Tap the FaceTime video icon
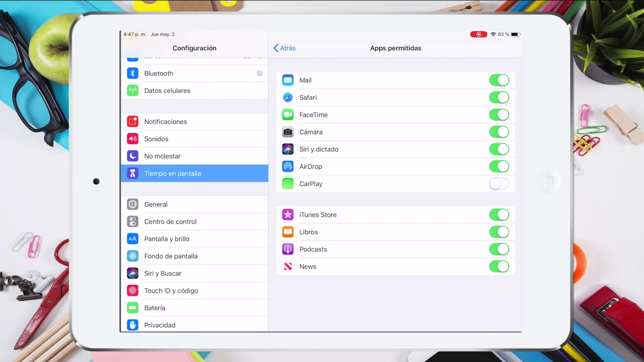The width and height of the screenshot is (644, 362). [x=288, y=115]
